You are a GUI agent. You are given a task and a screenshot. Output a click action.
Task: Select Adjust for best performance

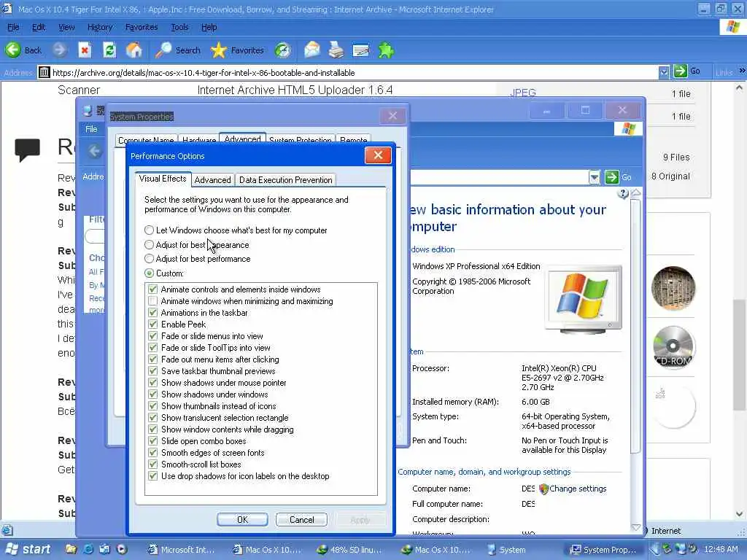pyautogui.click(x=149, y=259)
